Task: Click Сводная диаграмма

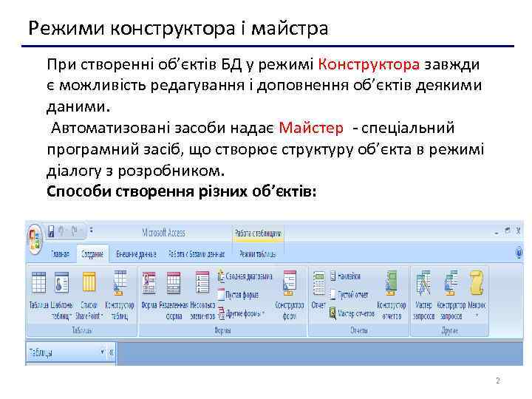Action: (245, 276)
